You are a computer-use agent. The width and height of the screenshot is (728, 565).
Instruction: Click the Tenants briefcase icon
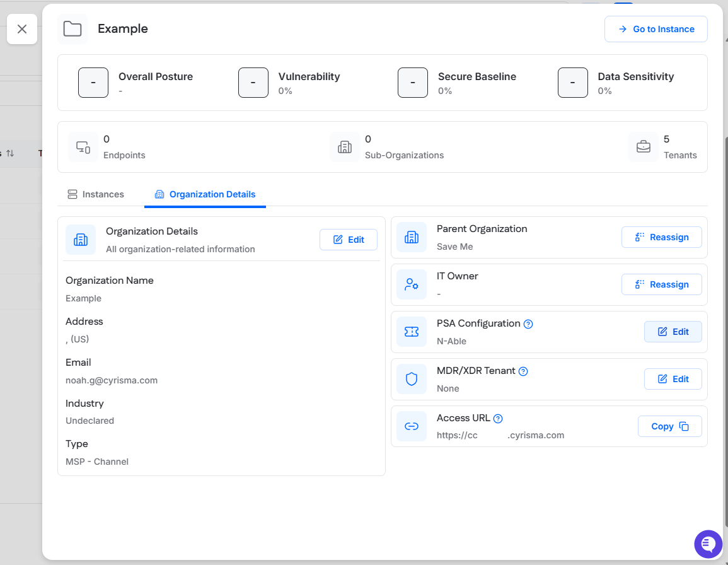[644, 147]
